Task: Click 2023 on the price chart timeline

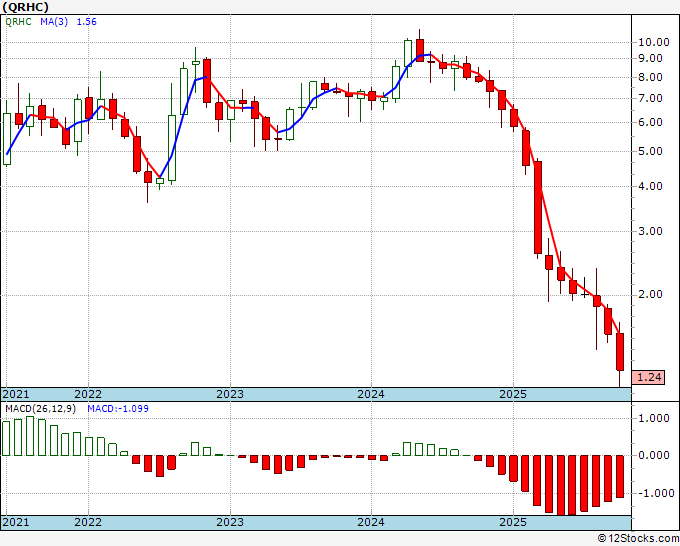Action: point(230,394)
